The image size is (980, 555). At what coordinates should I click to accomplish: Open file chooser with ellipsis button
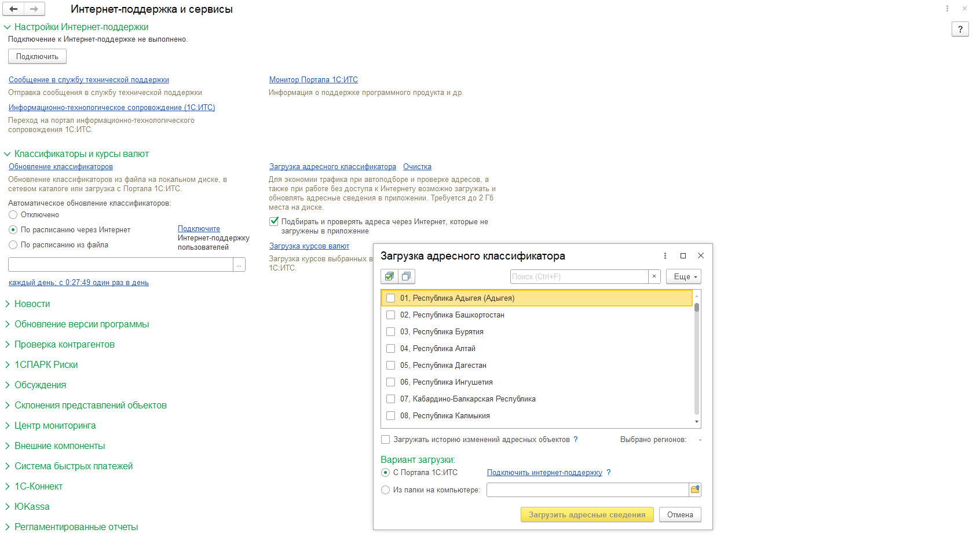pos(239,265)
